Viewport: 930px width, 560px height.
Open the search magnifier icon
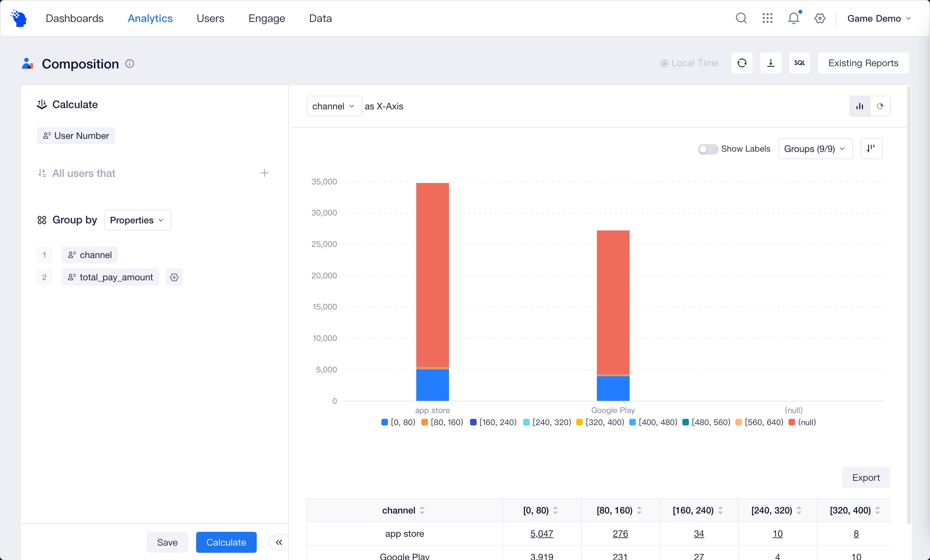(741, 18)
